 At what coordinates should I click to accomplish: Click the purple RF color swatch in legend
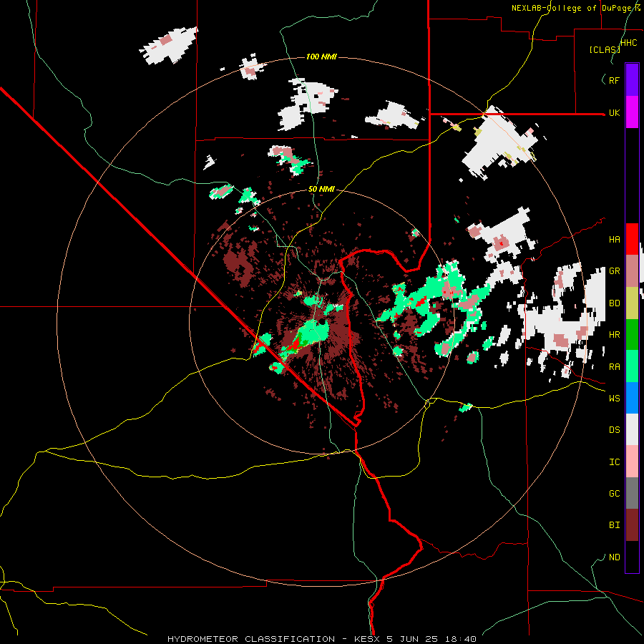632,80
